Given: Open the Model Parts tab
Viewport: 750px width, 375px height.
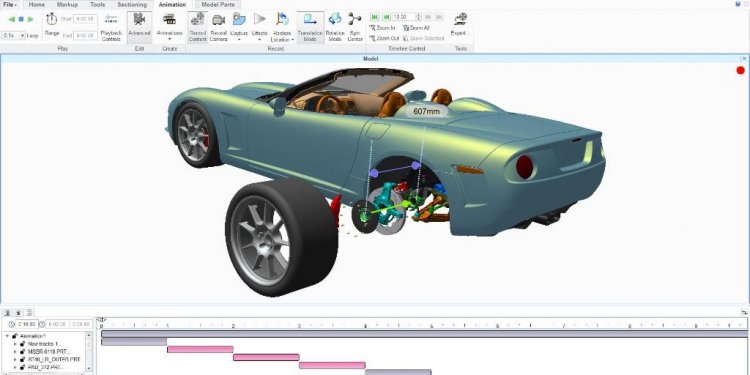Looking at the screenshot, I should click(218, 5).
